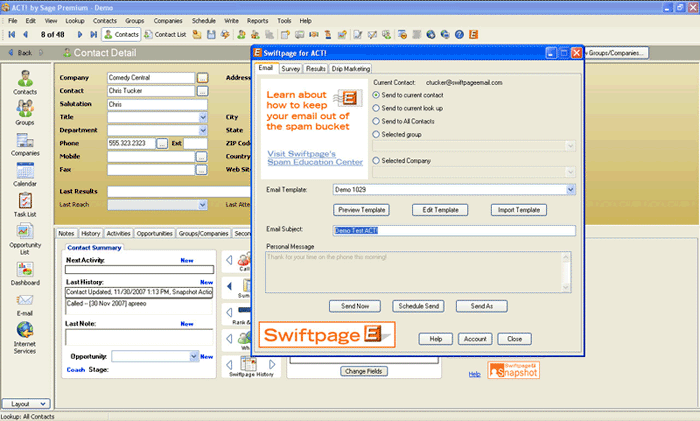Click in the Phone number field
The image size is (700, 421).
pyautogui.click(x=132, y=143)
